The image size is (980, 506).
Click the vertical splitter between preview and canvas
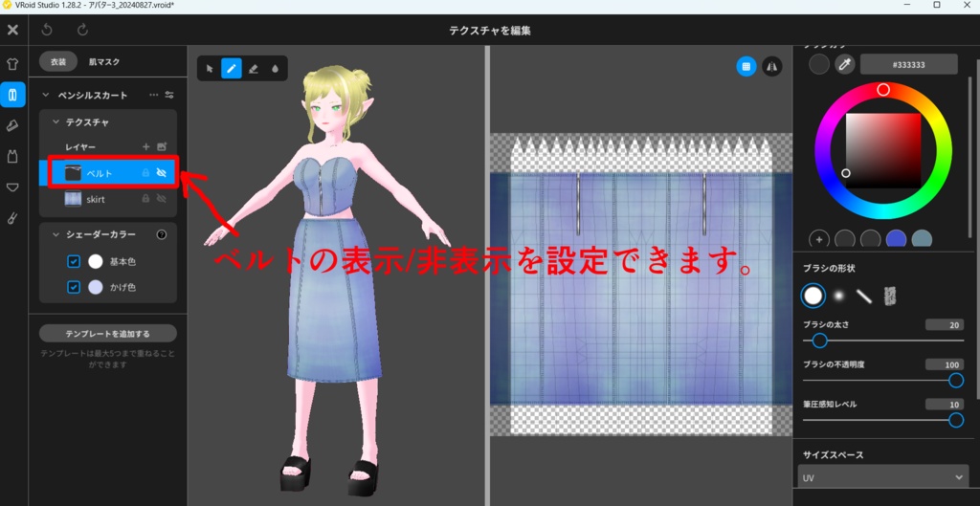(486, 275)
